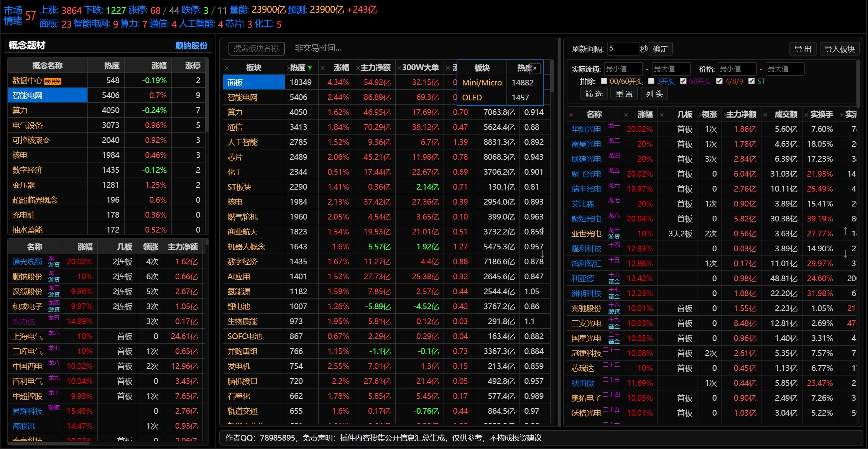Remove the 成交额 column via its ×

(x=765, y=115)
